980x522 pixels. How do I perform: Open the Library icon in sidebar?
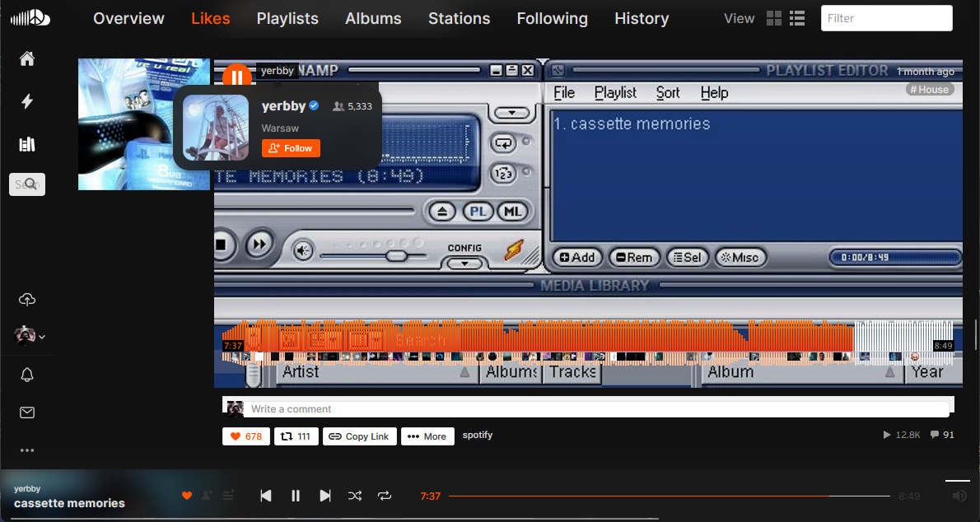pos(27,144)
